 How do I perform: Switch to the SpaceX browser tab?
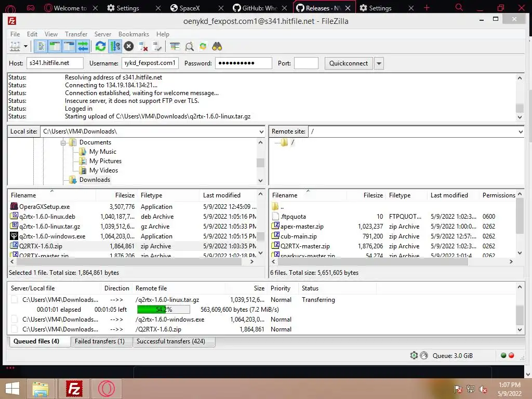190,8
